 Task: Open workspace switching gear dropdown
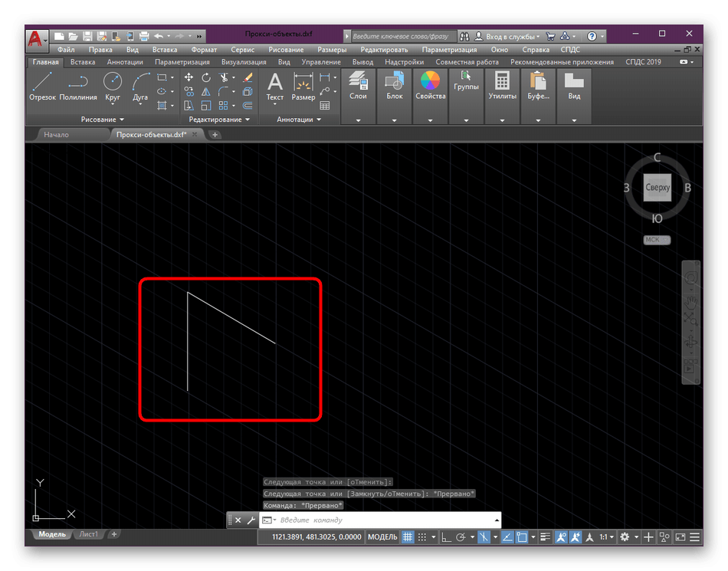(628, 537)
